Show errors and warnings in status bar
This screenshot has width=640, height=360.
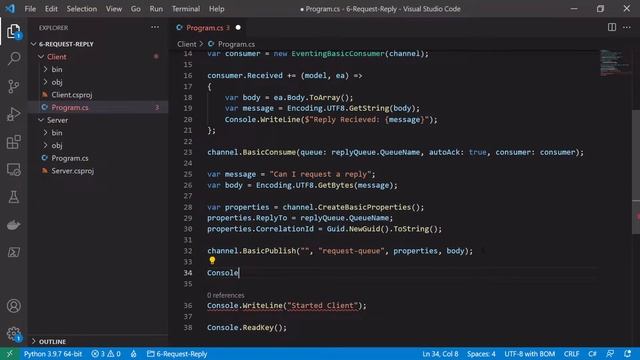tap(106, 354)
